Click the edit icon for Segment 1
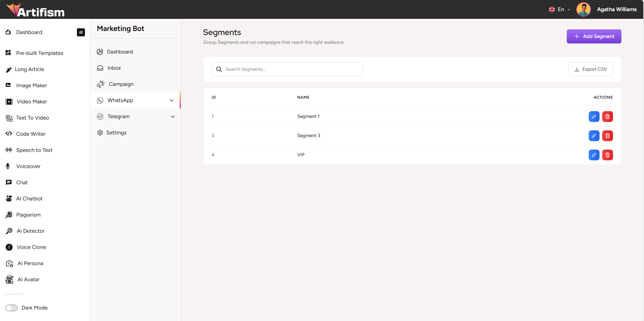Screen dimensions: 644x321 tap(594, 116)
